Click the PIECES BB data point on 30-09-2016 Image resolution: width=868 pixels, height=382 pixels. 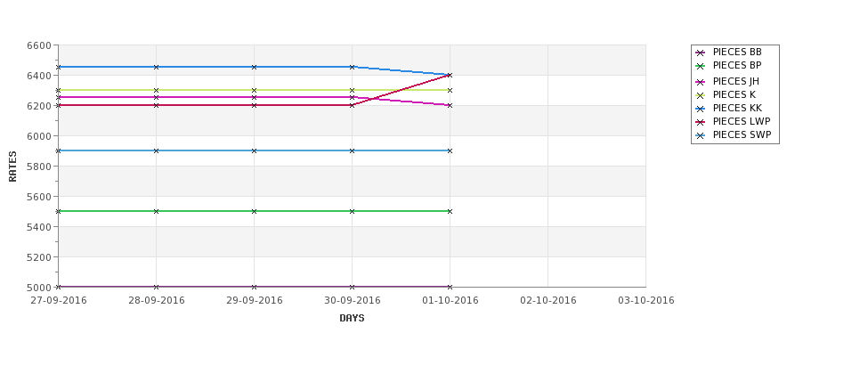(352, 287)
